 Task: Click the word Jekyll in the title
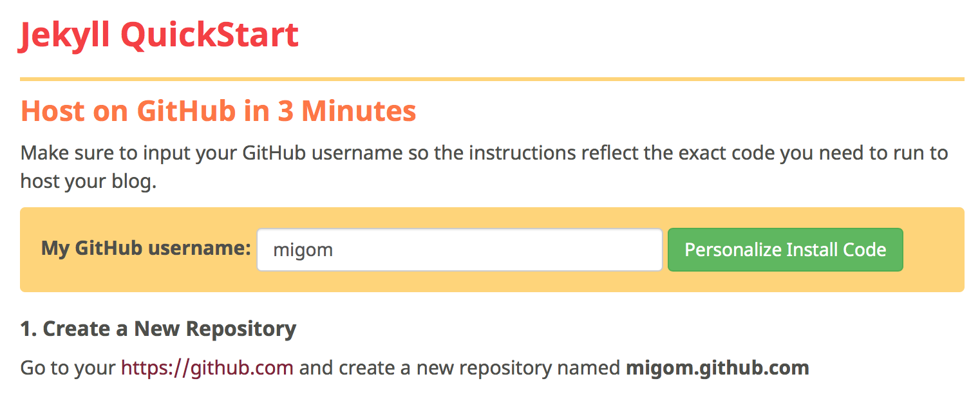pyautogui.click(x=66, y=35)
